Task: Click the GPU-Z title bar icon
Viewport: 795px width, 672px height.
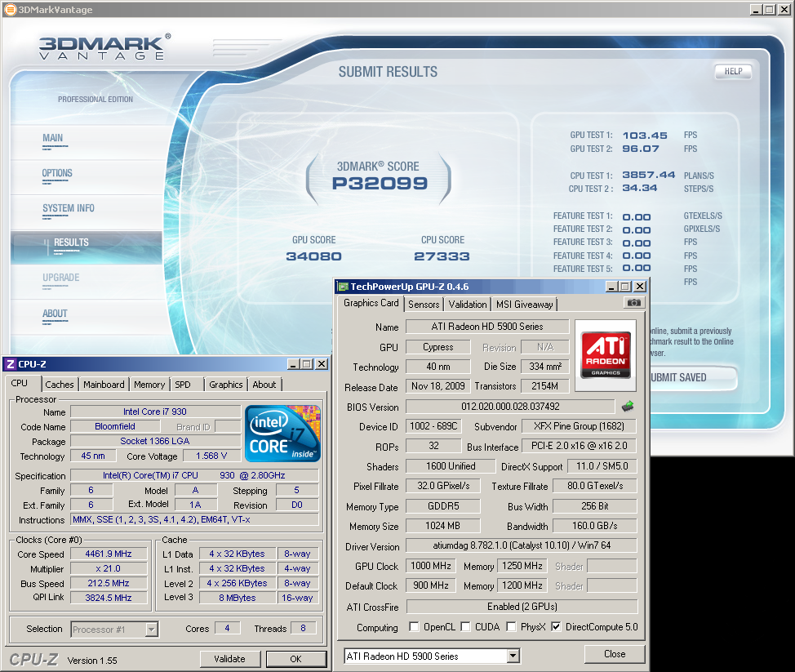Action: (x=343, y=287)
